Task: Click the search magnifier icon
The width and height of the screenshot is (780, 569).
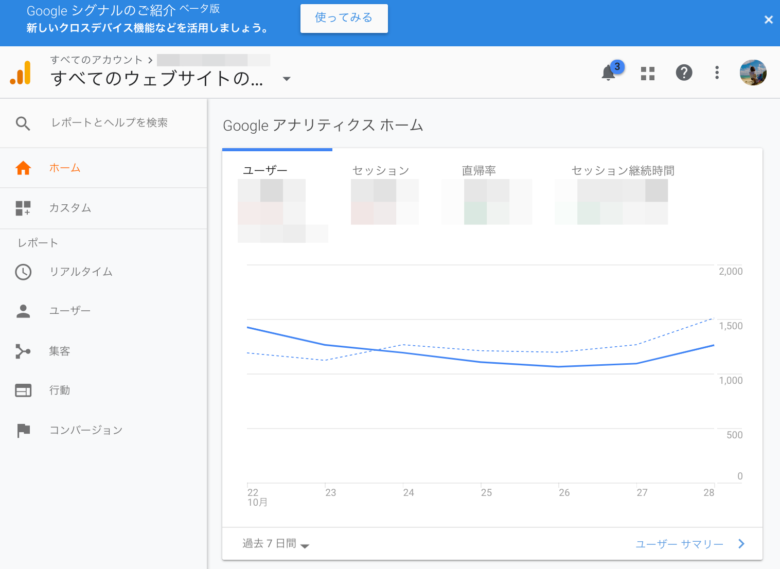Action: click(23, 123)
